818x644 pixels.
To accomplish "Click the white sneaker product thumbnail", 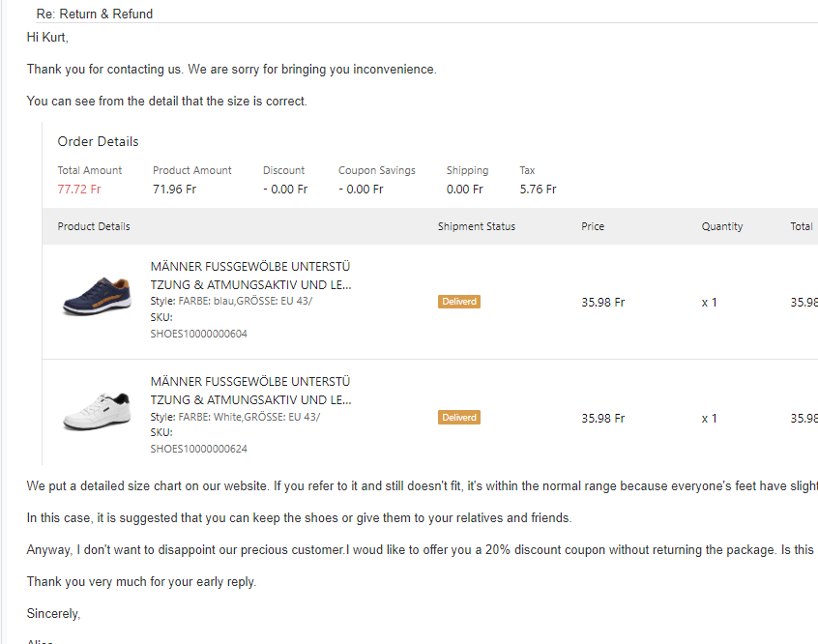I will pos(97,411).
